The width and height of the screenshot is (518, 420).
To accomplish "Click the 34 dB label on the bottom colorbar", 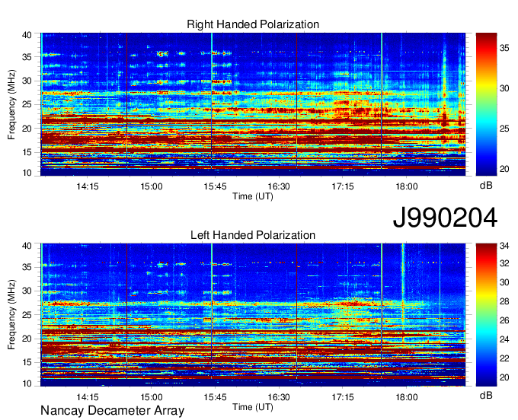I will 504,246.
